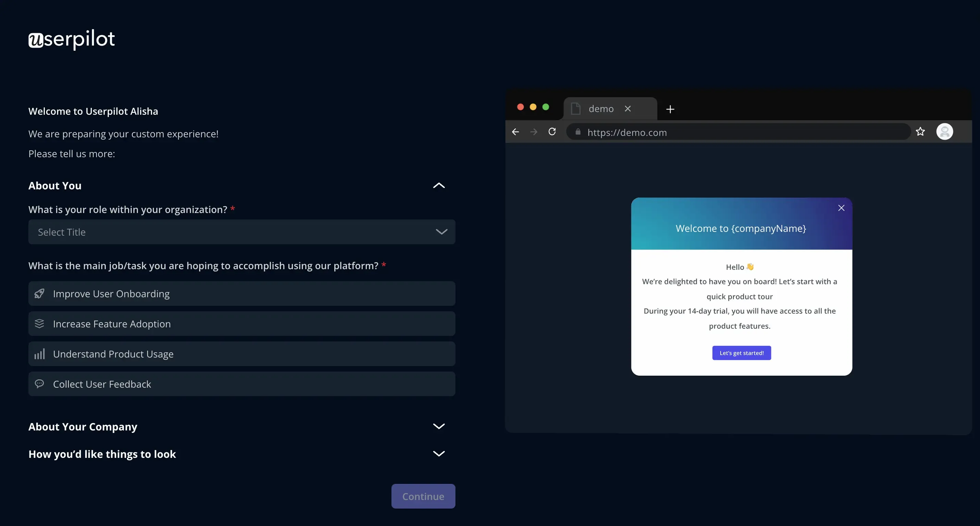Click the https://demo.com address bar
This screenshot has height=526, width=980.
point(738,132)
